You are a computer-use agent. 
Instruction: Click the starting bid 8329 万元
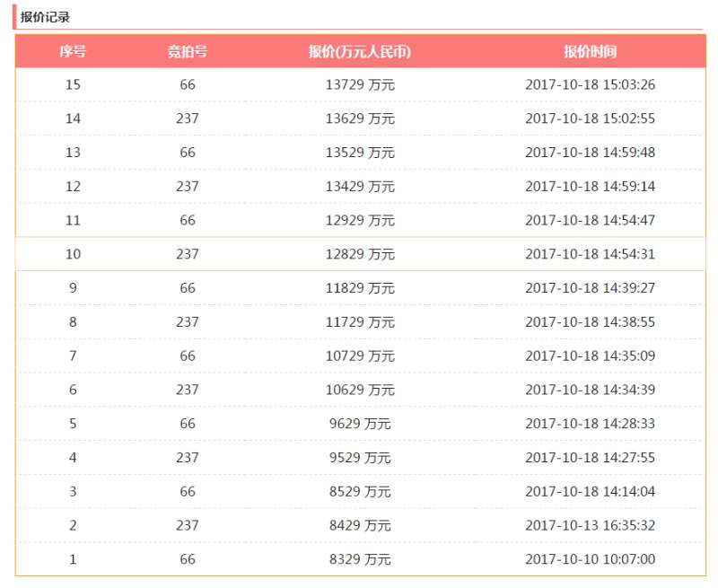[358, 559]
